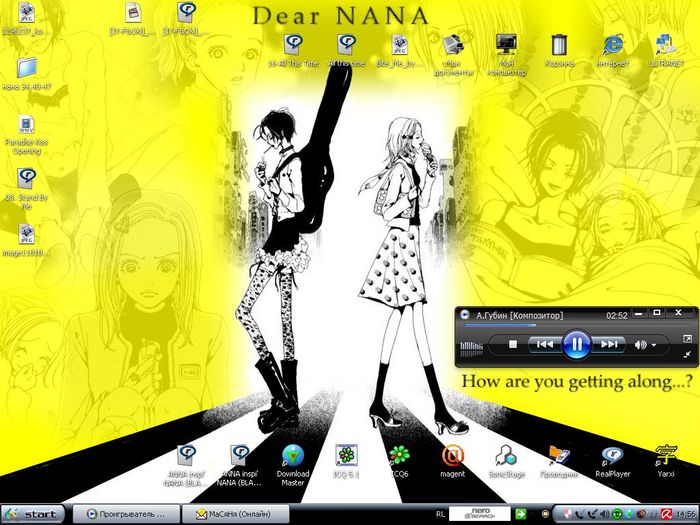Mute the media player speaker icon

coord(640,345)
